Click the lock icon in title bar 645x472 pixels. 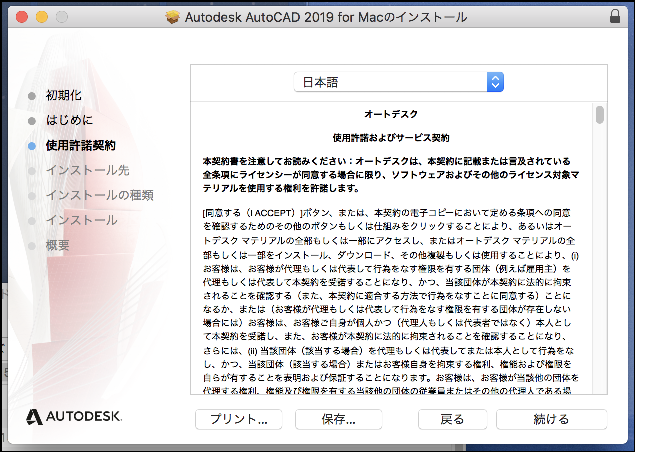(615, 16)
